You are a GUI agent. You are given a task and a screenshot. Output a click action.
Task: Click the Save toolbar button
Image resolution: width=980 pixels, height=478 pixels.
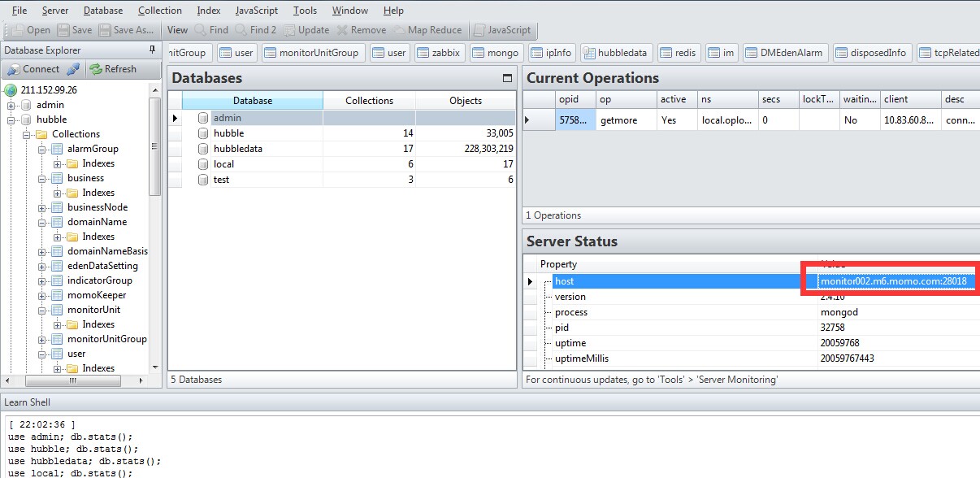coord(74,30)
